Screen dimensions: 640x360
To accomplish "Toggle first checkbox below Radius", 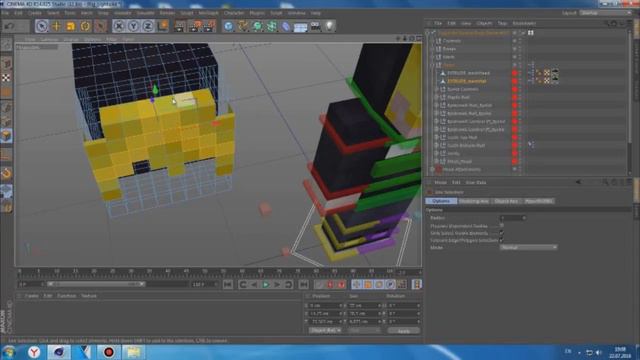I will click(x=502, y=226).
